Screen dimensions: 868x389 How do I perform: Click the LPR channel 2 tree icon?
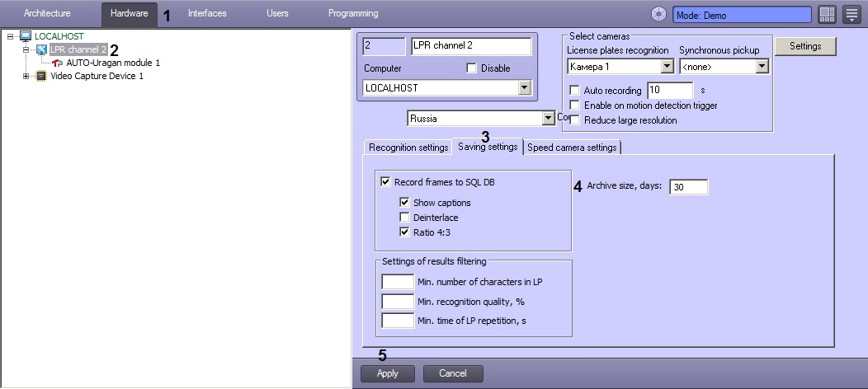click(41, 49)
